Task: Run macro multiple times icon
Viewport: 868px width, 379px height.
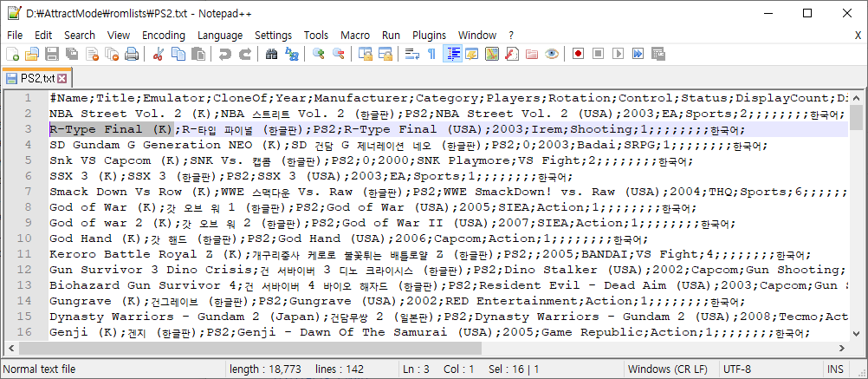Action: [x=638, y=54]
